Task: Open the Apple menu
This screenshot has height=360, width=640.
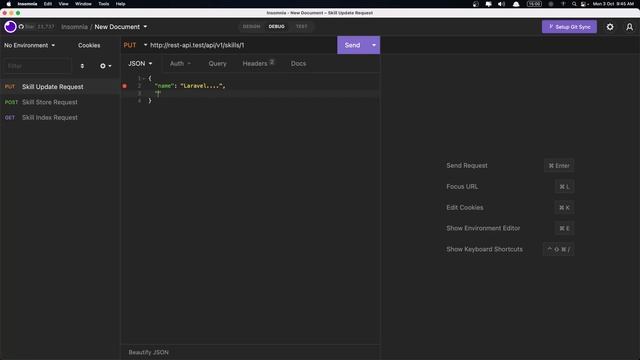Action: point(8,4)
